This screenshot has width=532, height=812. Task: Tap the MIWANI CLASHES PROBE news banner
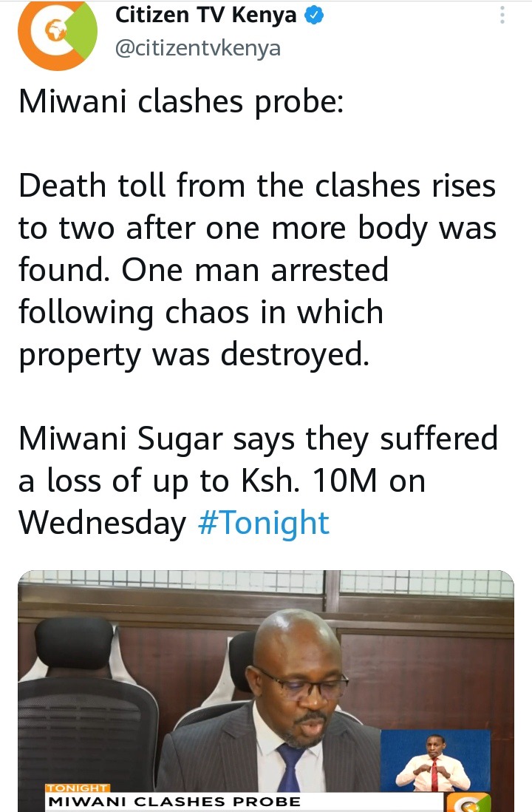click(x=243, y=802)
